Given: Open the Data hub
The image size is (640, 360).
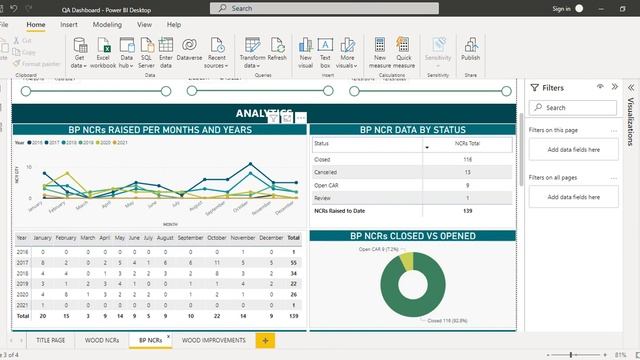Looking at the screenshot, I should (x=127, y=53).
